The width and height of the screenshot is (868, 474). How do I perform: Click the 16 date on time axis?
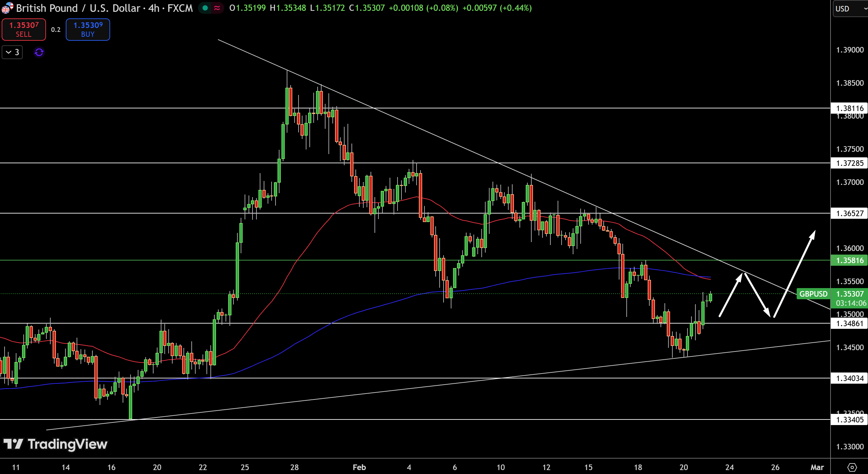tap(111, 467)
